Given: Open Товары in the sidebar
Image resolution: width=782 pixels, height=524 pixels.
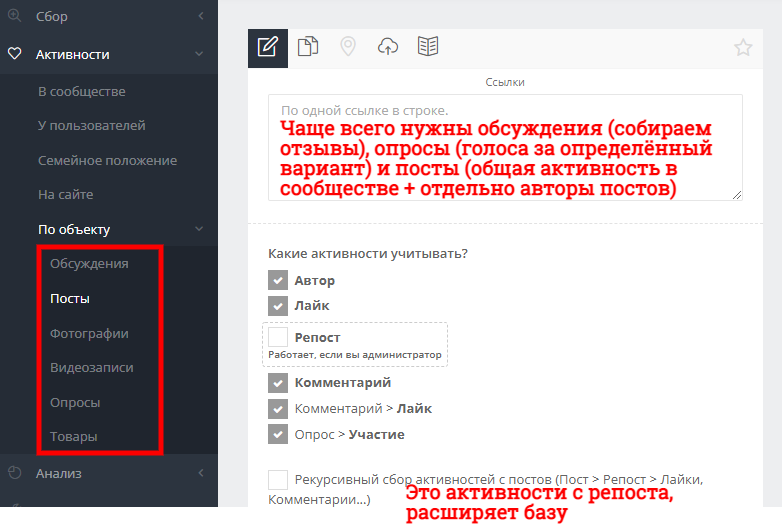Looking at the screenshot, I should click(x=74, y=437).
